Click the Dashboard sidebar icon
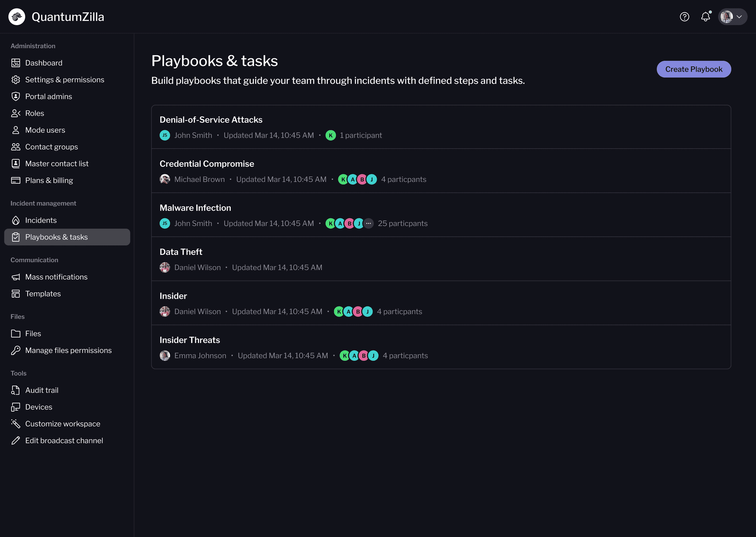This screenshot has height=537, width=756. tap(16, 63)
